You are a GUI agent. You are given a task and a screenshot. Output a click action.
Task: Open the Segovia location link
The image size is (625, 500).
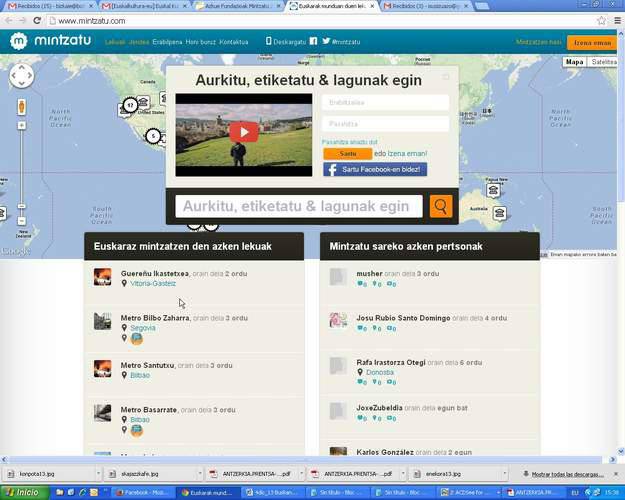[143, 328]
